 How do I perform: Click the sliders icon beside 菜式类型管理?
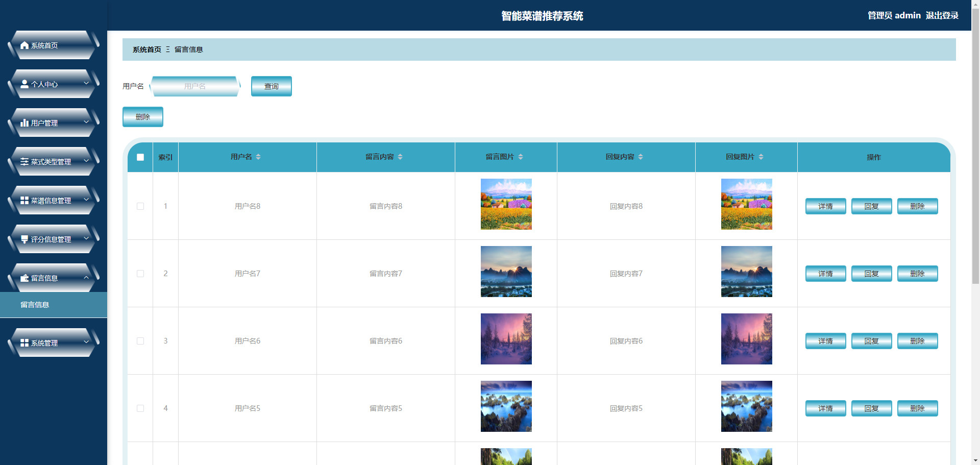click(x=24, y=162)
